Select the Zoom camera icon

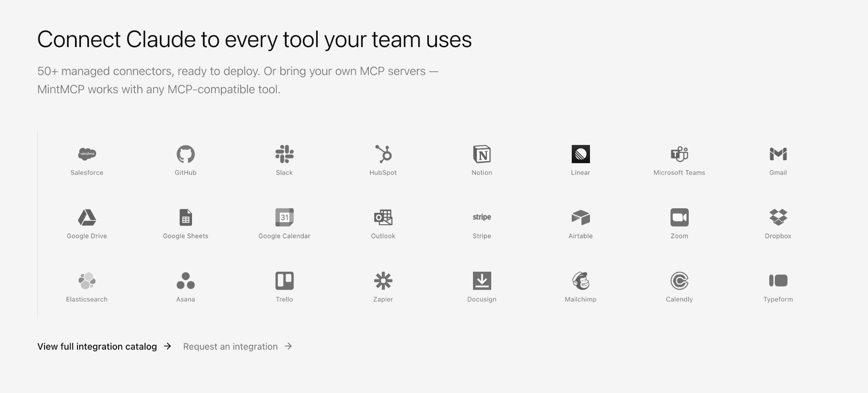pos(679,217)
